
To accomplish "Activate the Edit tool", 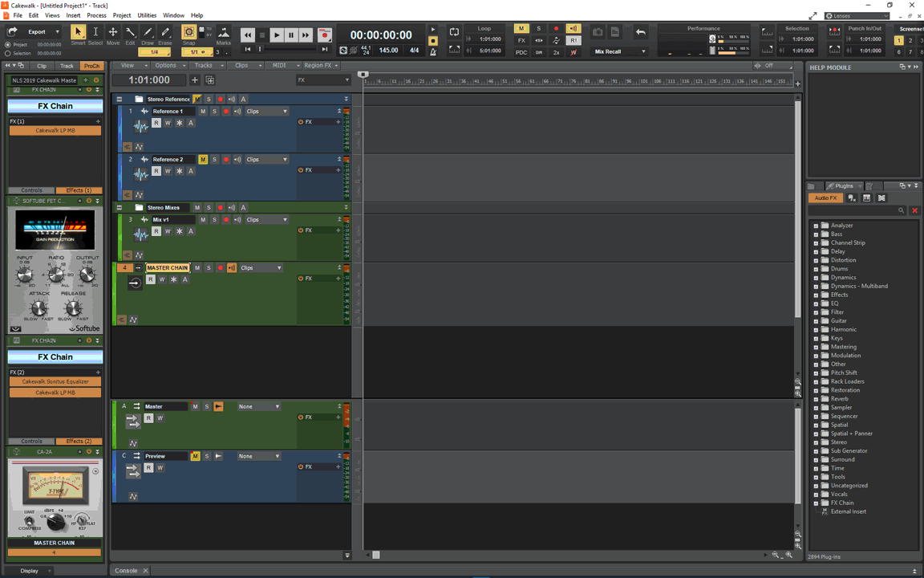I will point(130,32).
